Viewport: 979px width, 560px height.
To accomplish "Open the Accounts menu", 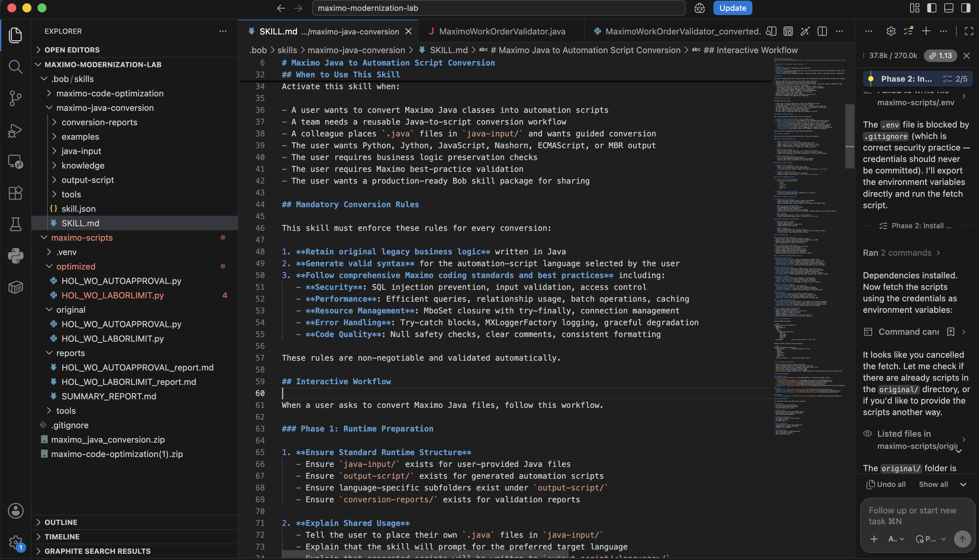I will click(15, 511).
